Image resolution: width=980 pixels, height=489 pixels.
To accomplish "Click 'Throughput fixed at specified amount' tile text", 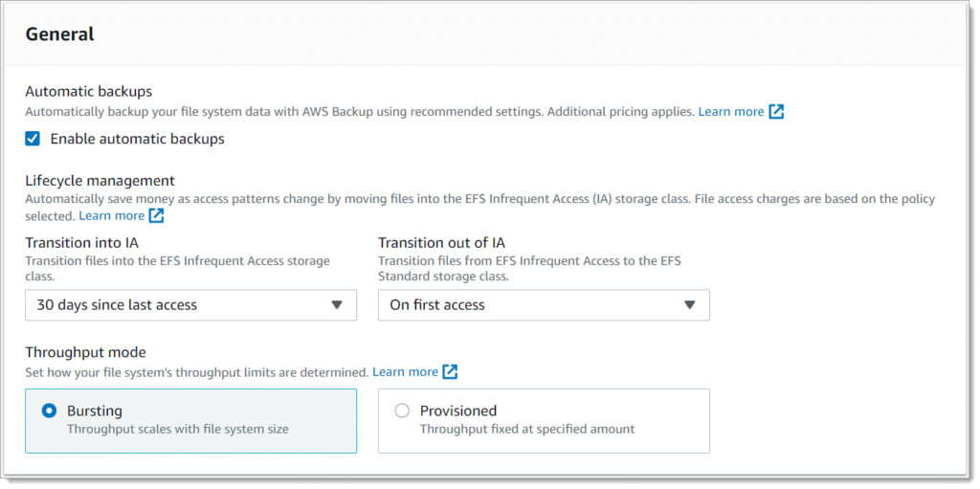I will (x=527, y=430).
